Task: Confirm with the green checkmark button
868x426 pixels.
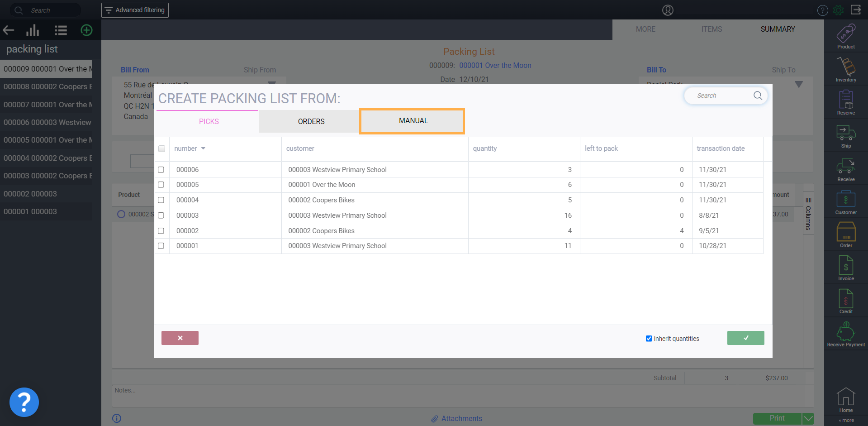Action: [745, 338]
